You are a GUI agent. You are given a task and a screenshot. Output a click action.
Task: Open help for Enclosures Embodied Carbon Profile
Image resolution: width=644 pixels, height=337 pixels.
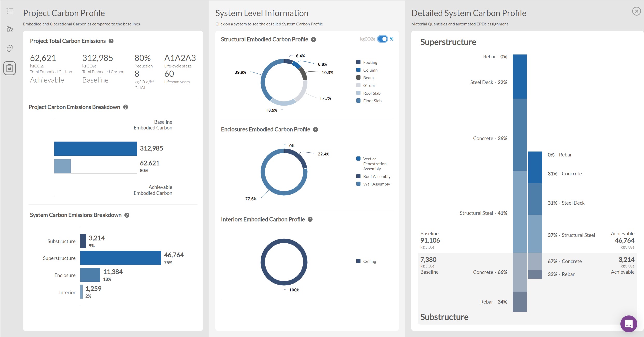(x=316, y=129)
